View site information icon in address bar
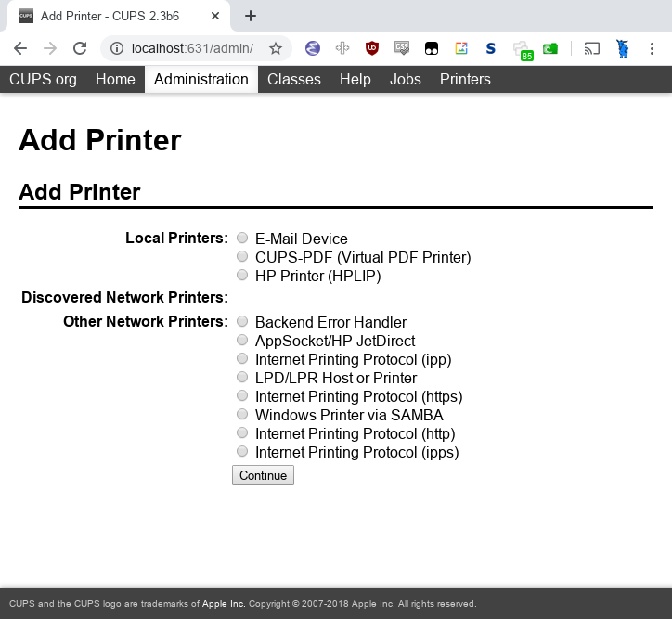The width and height of the screenshot is (672, 619). point(117,48)
